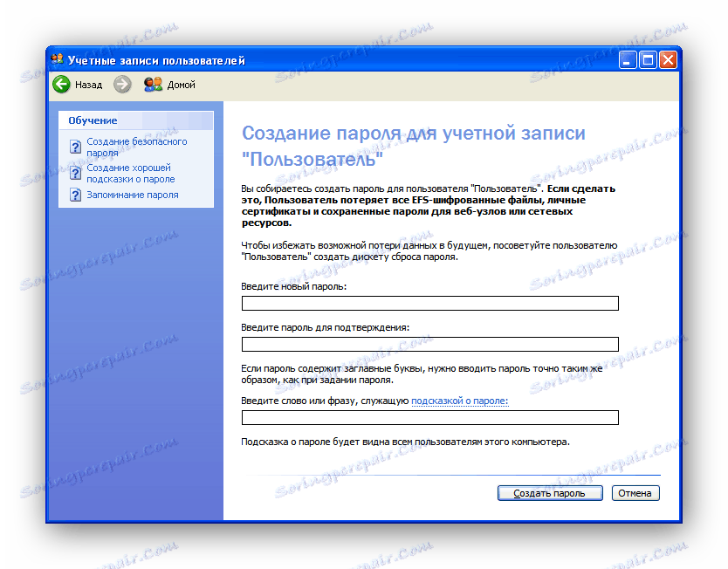Focus the password hint input field
728x569 pixels.
point(430,417)
